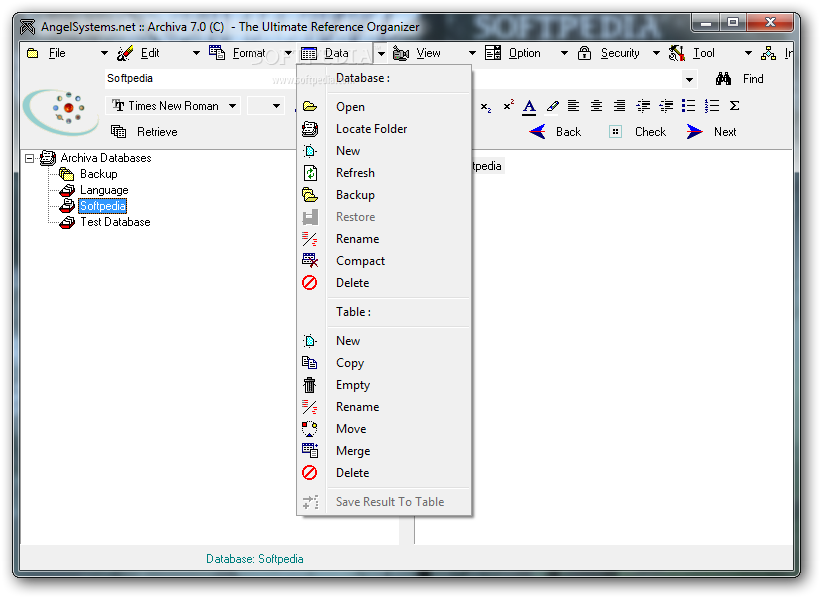Open the Edit menu dropdown arrow

(x=196, y=53)
